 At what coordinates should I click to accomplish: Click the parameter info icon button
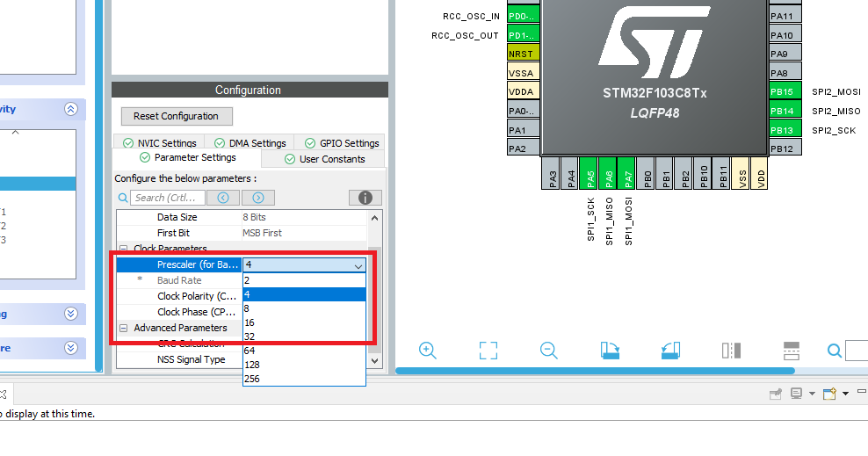tap(365, 198)
